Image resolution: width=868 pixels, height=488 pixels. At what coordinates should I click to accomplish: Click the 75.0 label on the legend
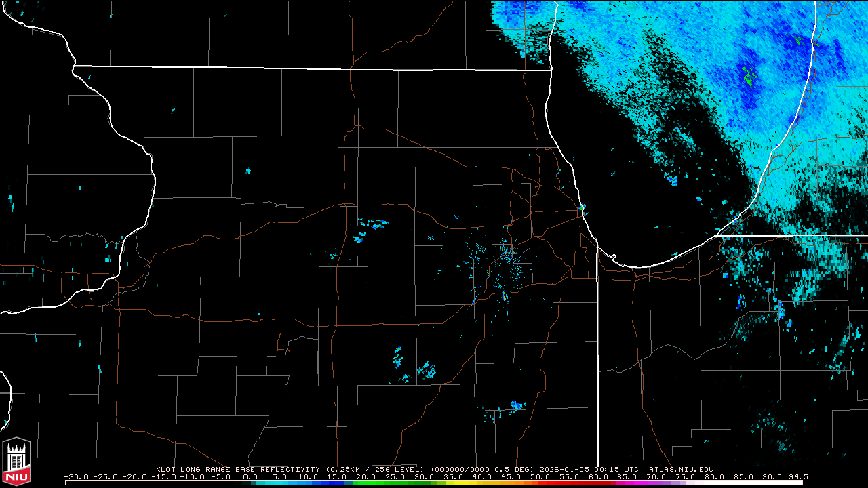tap(685, 476)
